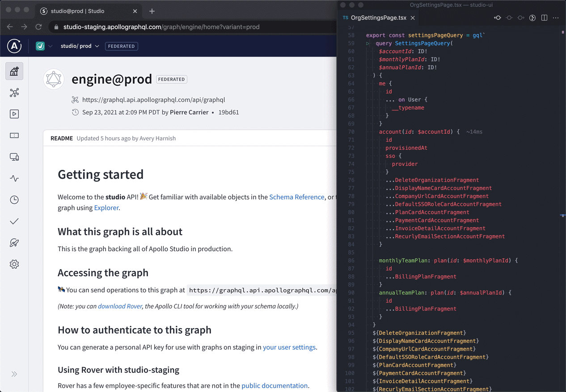Click the ~14ms annotation on line 70
The height and width of the screenshot is (392, 566).
click(474, 132)
